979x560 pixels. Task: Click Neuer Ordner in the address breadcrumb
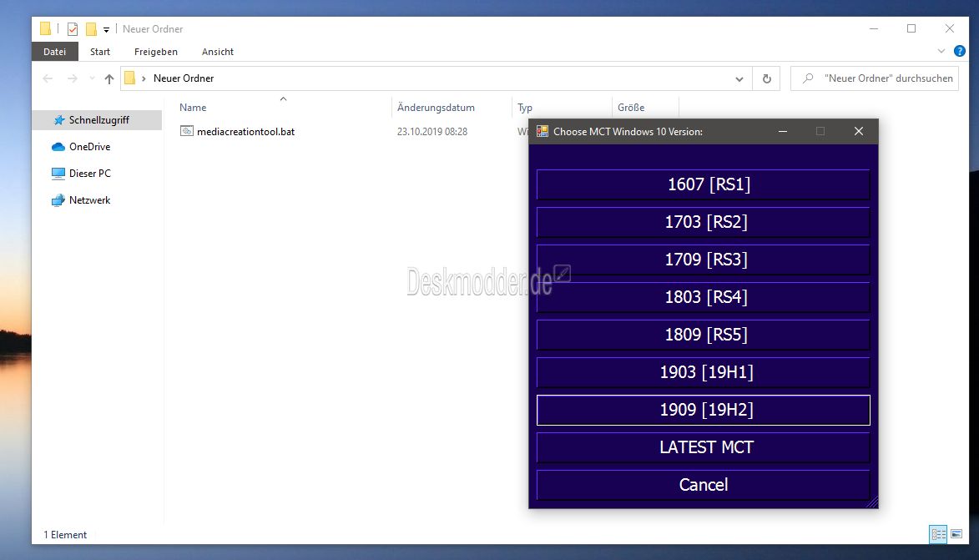click(184, 78)
